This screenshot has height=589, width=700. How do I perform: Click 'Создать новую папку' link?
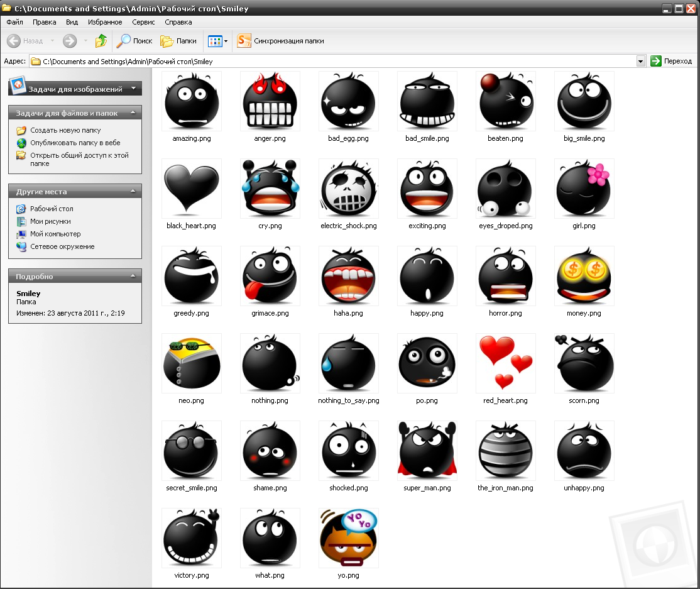click(65, 130)
